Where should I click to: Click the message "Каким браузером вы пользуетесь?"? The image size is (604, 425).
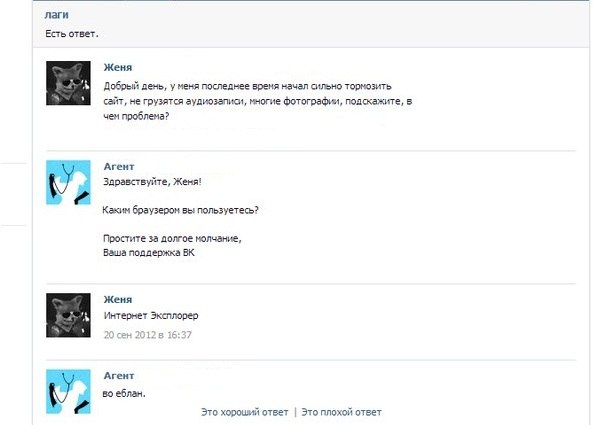(181, 210)
